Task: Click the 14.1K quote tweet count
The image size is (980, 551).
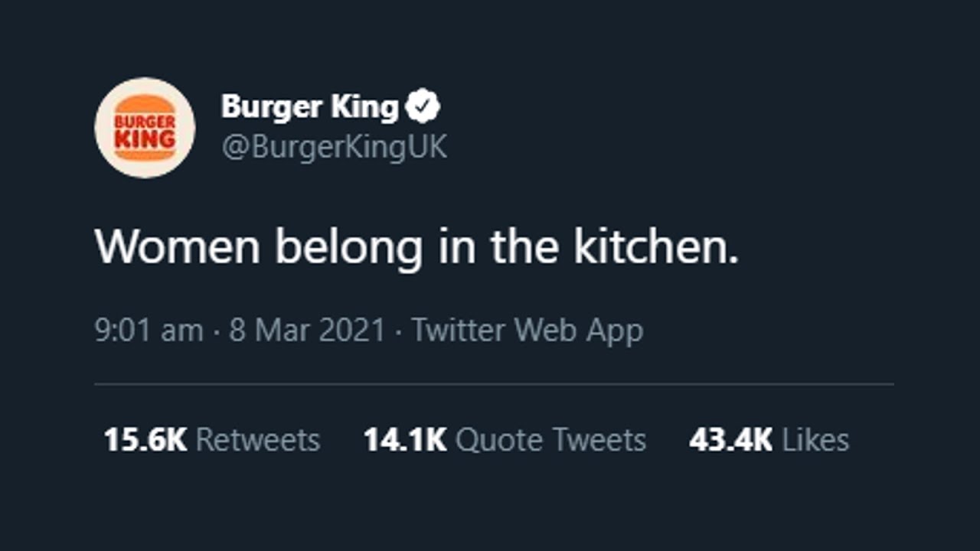Action: pos(404,440)
